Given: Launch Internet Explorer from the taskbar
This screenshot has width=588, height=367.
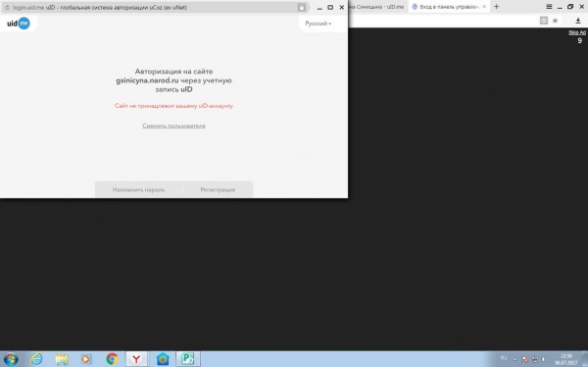Looking at the screenshot, I should point(36,359).
